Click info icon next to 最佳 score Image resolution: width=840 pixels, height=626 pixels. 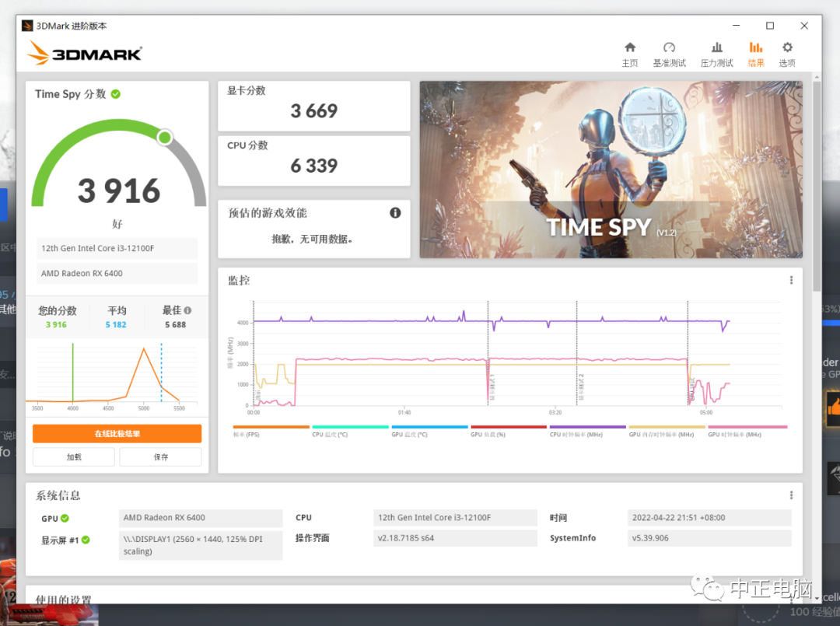click(x=187, y=310)
